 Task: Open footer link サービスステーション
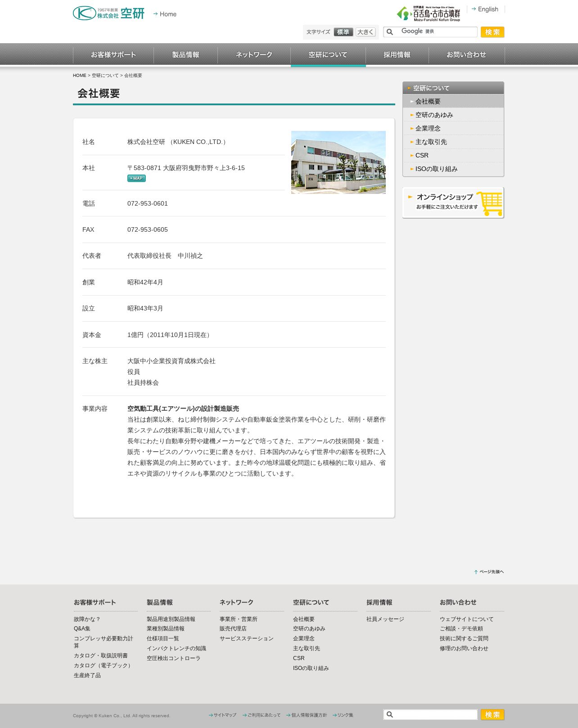click(247, 639)
